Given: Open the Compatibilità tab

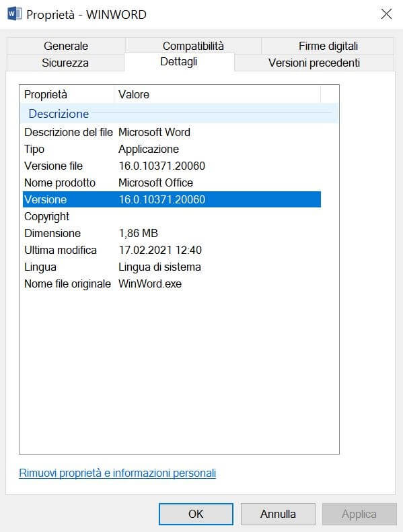Looking at the screenshot, I should point(193,46).
